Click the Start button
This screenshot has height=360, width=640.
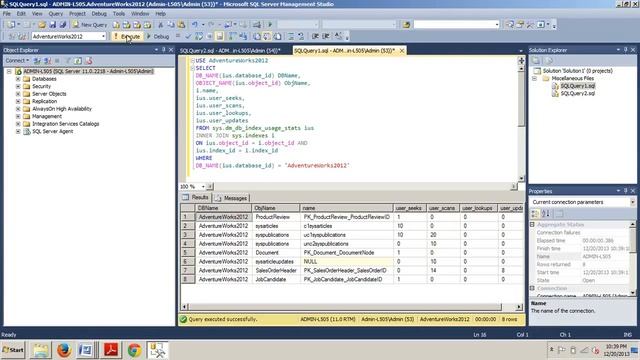point(13,350)
